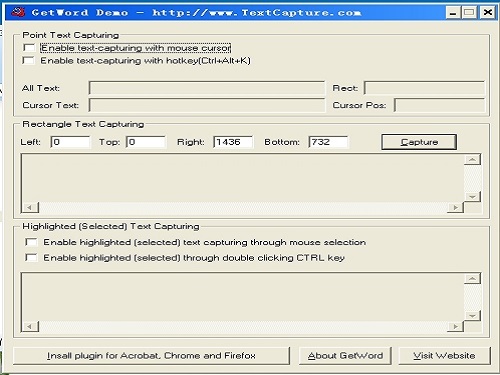Click right arrow in highlighted text scrollbar
This screenshot has height=375, width=500.
point(455,326)
